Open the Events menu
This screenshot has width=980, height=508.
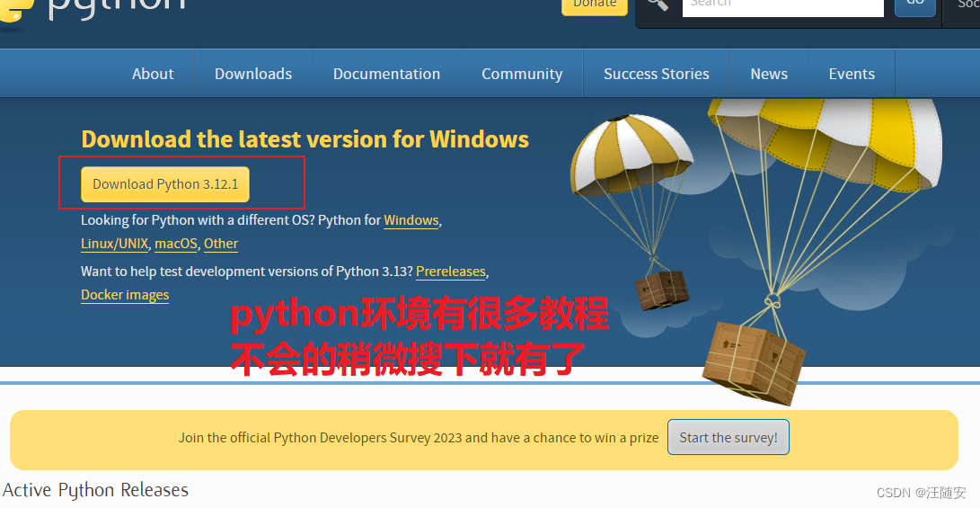tap(852, 74)
